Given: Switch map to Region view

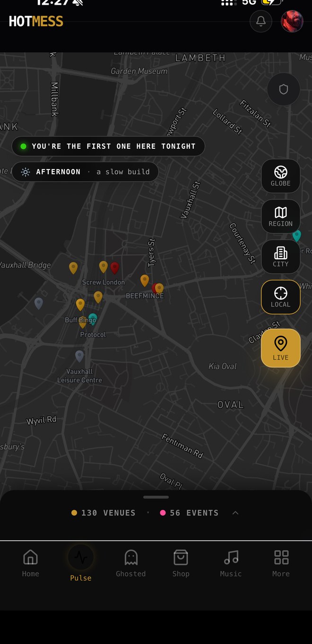Looking at the screenshot, I should [281, 216].
